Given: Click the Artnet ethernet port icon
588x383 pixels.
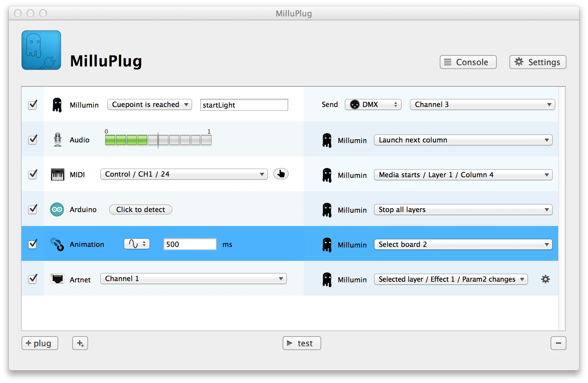Looking at the screenshot, I should point(57,279).
